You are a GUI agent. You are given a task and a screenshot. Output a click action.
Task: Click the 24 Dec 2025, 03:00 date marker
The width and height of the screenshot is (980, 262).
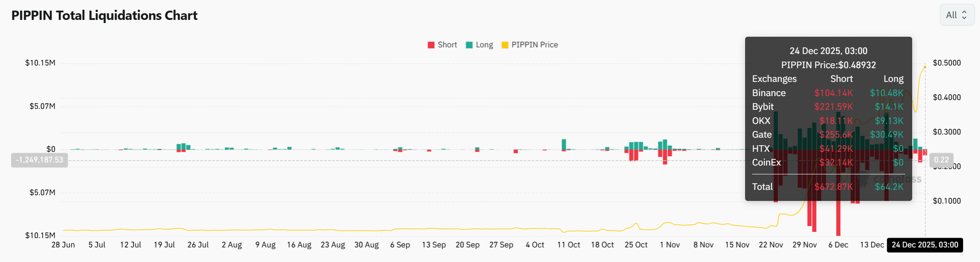(925, 245)
